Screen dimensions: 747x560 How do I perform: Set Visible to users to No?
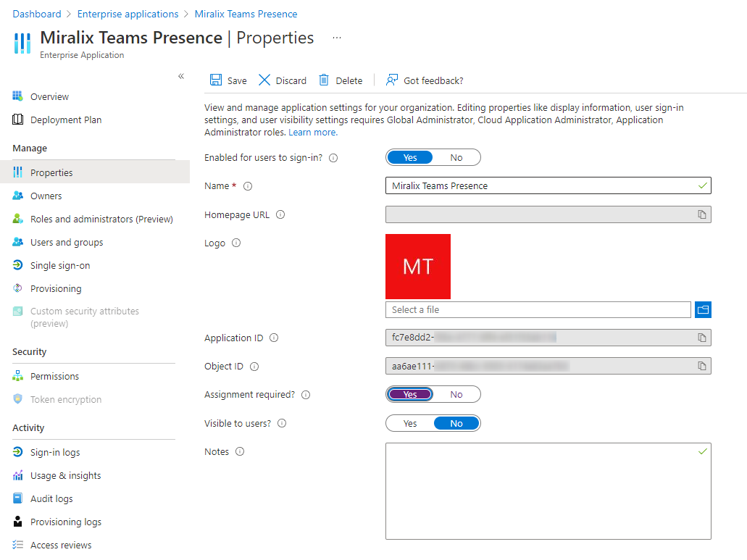456,423
